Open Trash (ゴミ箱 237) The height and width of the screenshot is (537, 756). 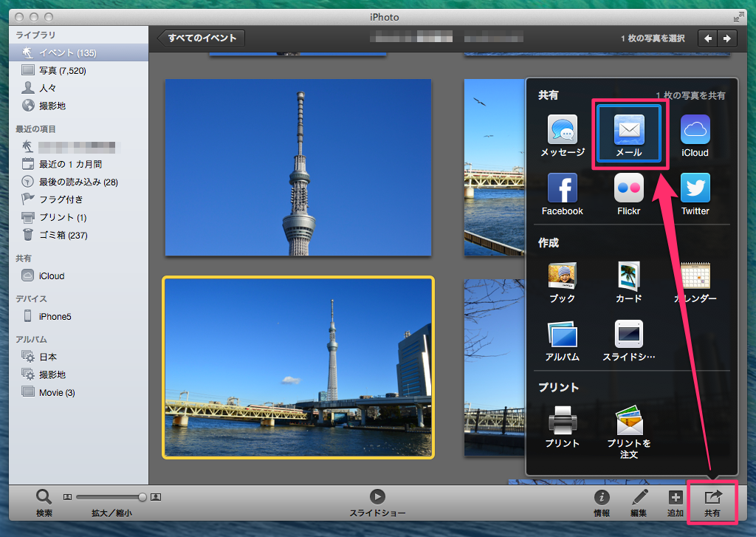coord(78,235)
